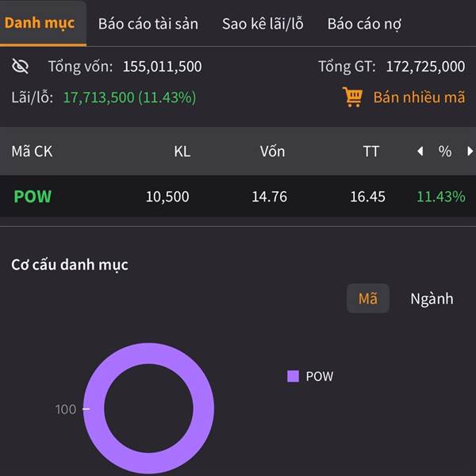Click the percent column header
This screenshot has width=476, height=476.
tap(445, 152)
